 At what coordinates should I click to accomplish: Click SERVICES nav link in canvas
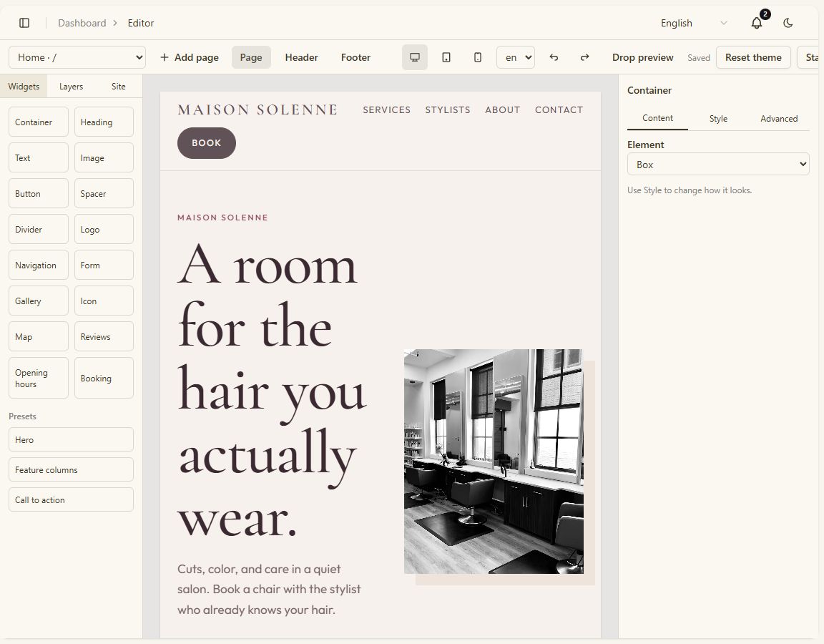click(387, 110)
